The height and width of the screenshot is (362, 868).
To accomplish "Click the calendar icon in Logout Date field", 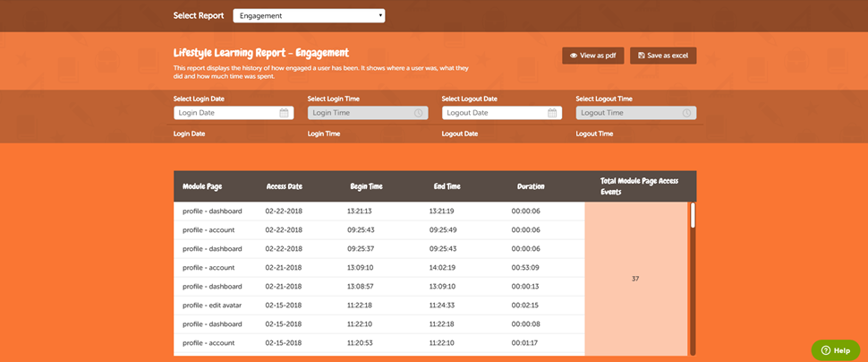I will coord(552,113).
